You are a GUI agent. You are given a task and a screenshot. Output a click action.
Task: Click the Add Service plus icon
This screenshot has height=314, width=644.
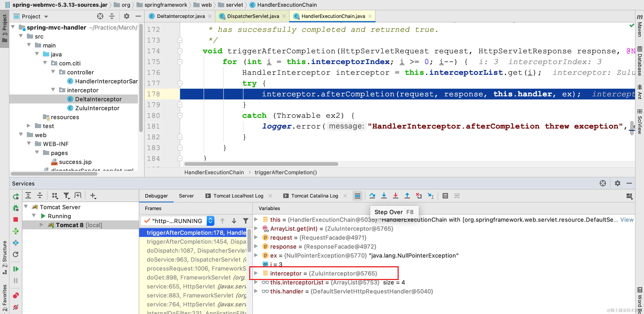click(93, 196)
